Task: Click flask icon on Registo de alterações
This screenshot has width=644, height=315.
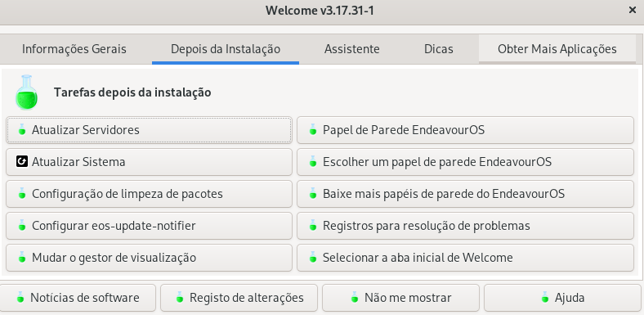Action: [180, 297]
